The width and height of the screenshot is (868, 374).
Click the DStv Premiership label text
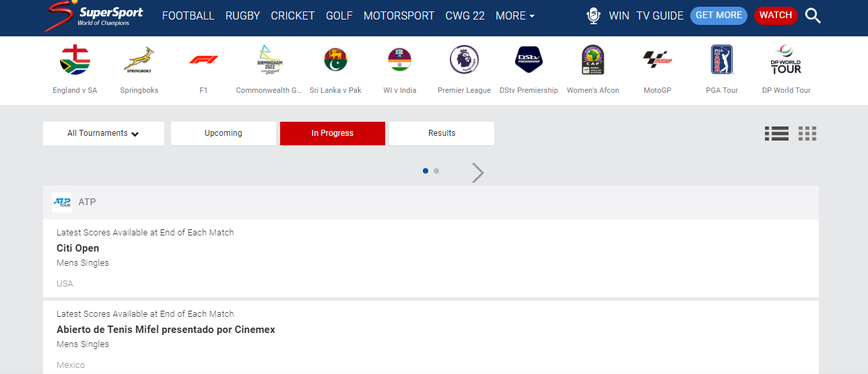(529, 90)
